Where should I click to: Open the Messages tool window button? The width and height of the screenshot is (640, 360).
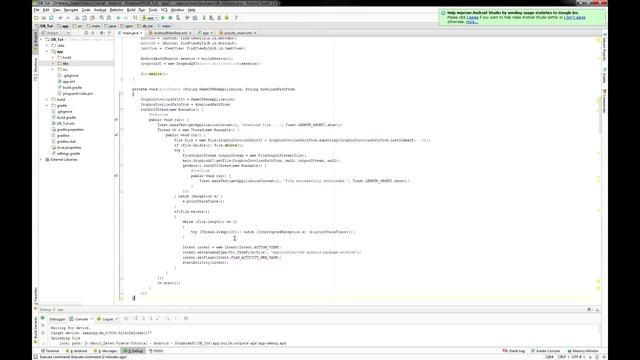[107, 351]
